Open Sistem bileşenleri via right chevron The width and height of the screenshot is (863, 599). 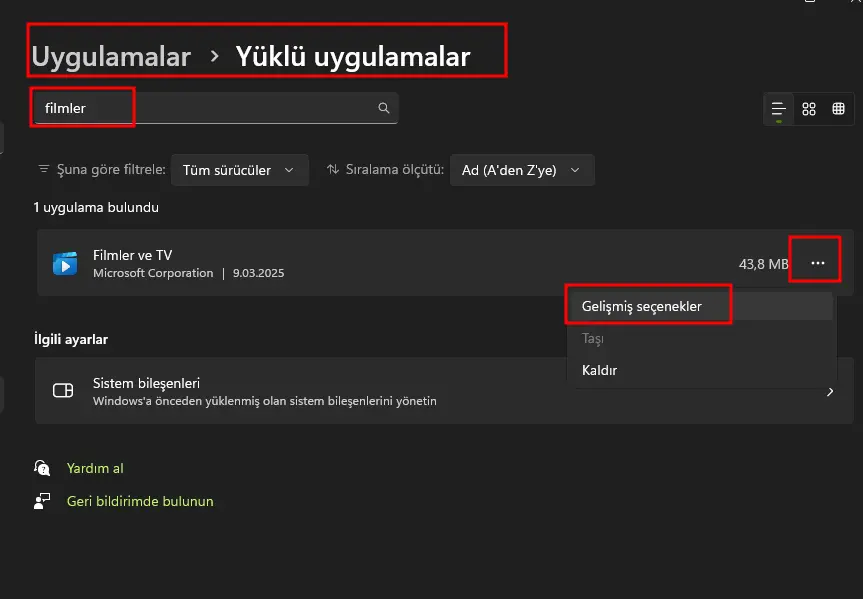[x=830, y=391]
